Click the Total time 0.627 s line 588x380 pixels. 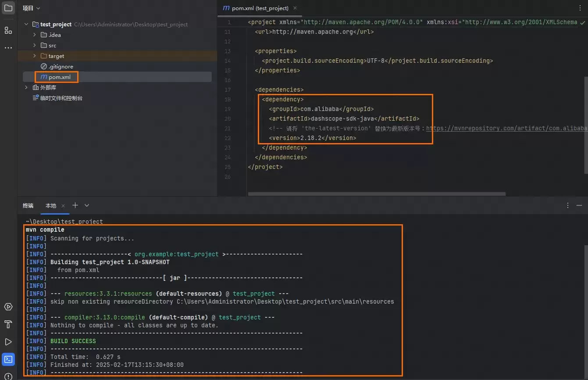[85, 357]
